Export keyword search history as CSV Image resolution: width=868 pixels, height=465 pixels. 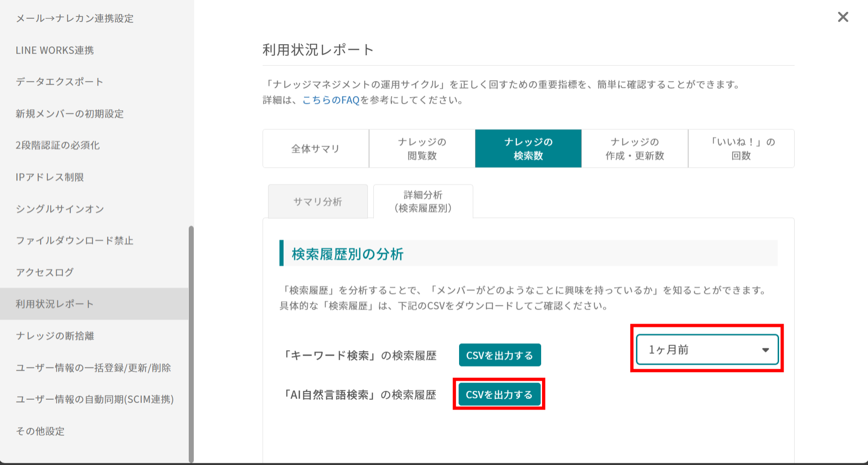[x=500, y=355]
